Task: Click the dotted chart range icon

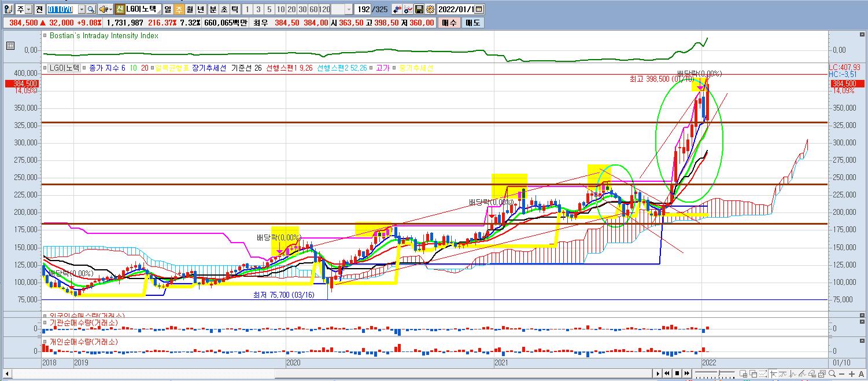Action: click(x=763, y=373)
